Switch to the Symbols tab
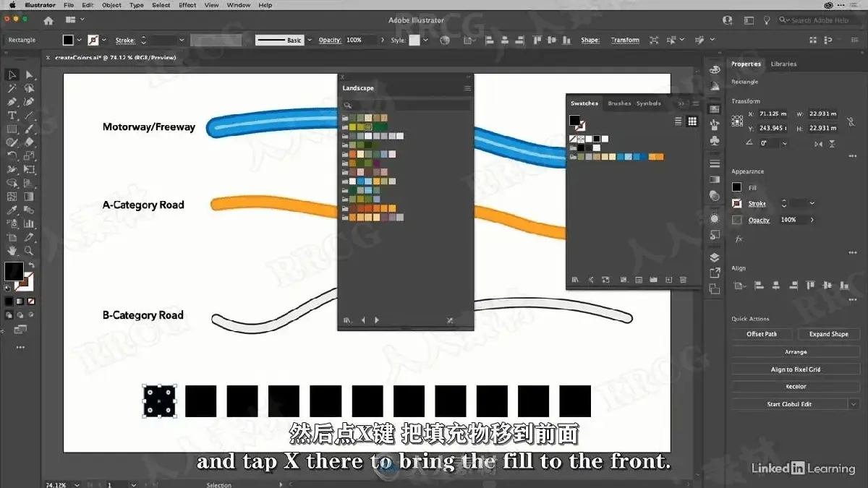Viewport: 868px width, 488px height. coord(648,103)
